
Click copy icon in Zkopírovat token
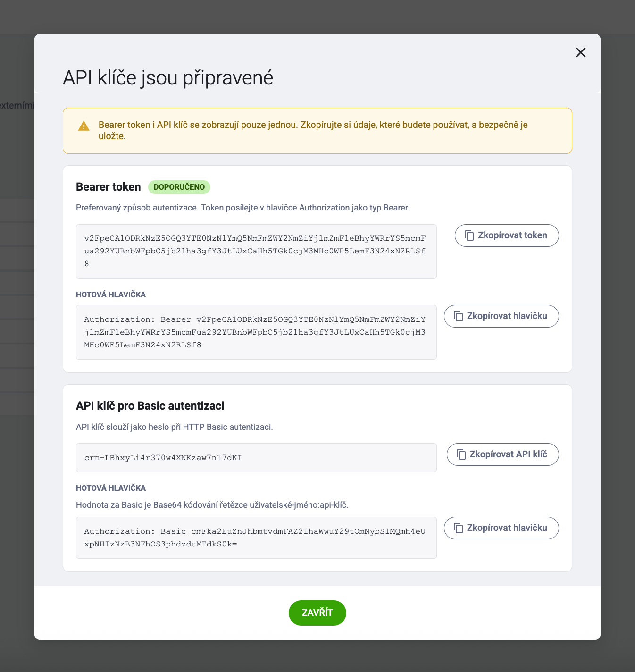(x=469, y=235)
